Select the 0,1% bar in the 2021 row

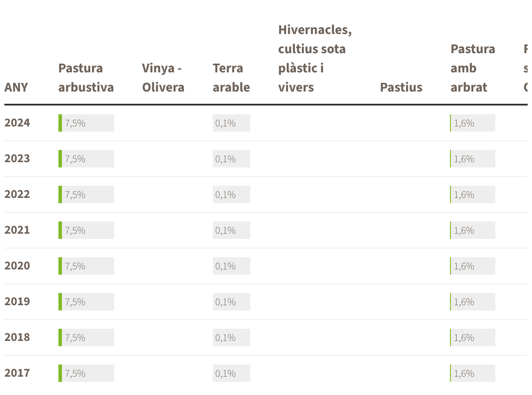pos(231,230)
